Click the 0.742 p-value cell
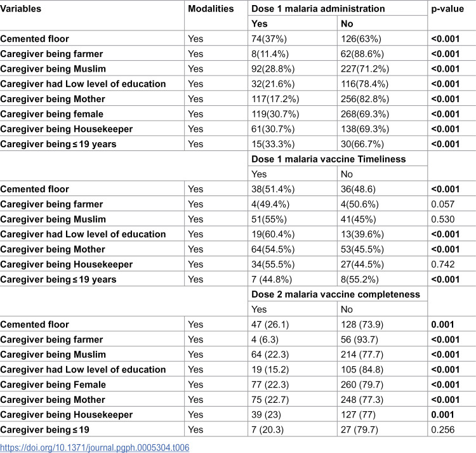 [442, 265]
